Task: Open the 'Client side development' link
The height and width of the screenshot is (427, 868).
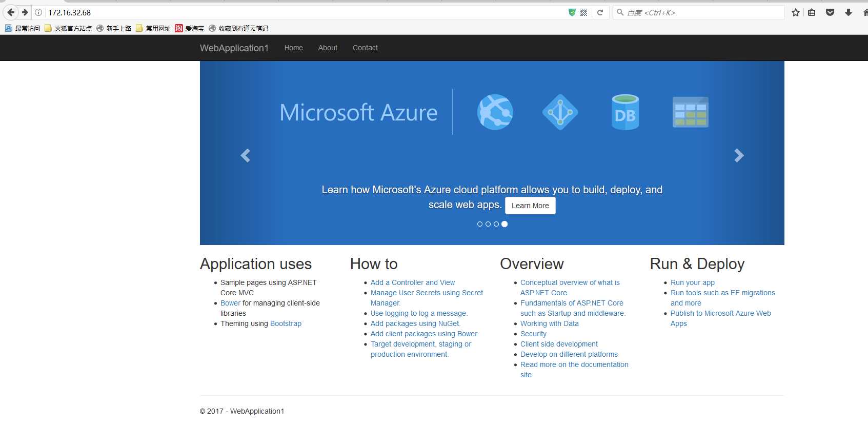Action: click(x=559, y=344)
